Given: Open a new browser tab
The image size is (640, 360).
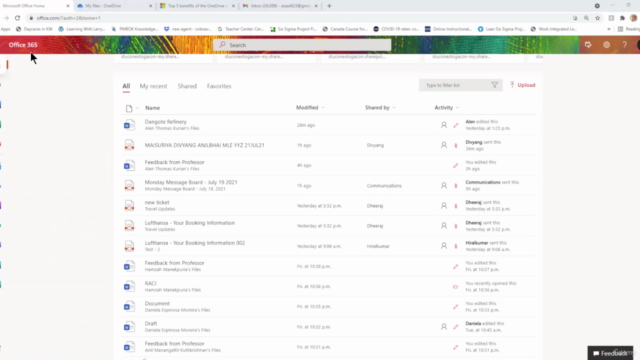Looking at the screenshot, I should pyautogui.click(x=329, y=6).
